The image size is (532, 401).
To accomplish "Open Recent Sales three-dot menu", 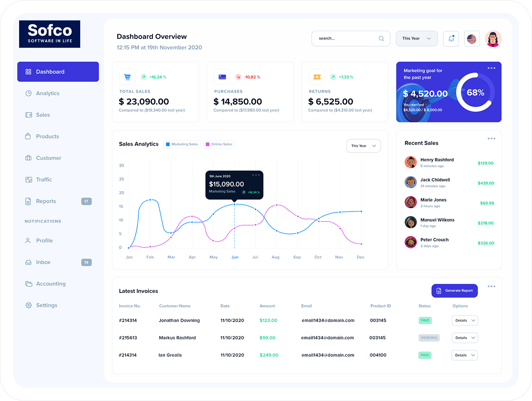I will pos(491,139).
